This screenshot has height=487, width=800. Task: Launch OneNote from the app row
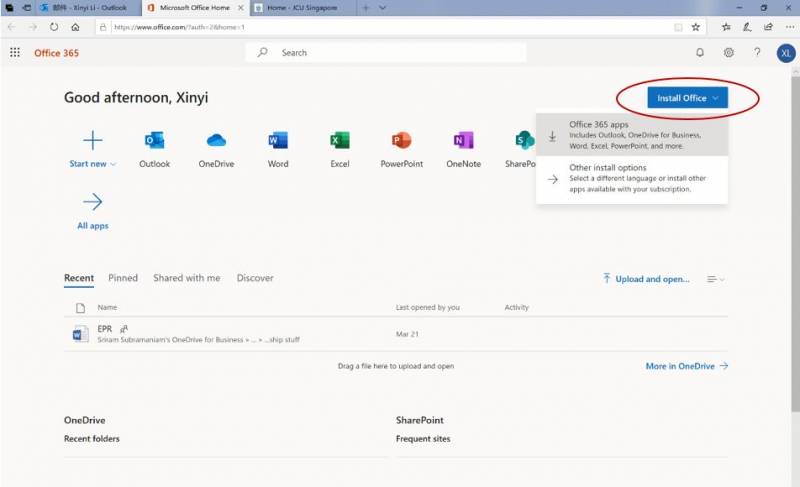click(463, 141)
